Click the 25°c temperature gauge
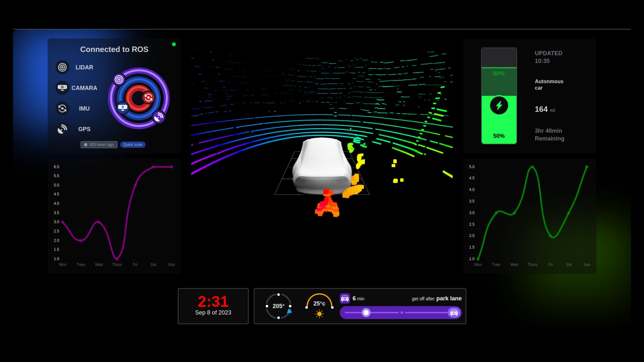The width and height of the screenshot is (644, 362). (319, 303)
